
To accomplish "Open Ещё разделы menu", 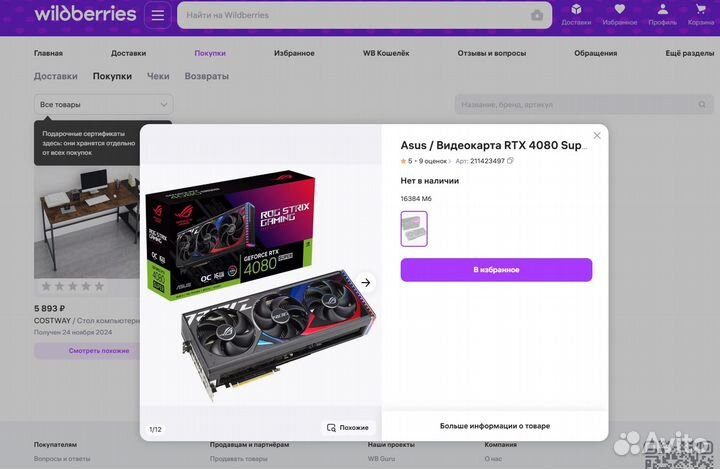I will point(690,53).
